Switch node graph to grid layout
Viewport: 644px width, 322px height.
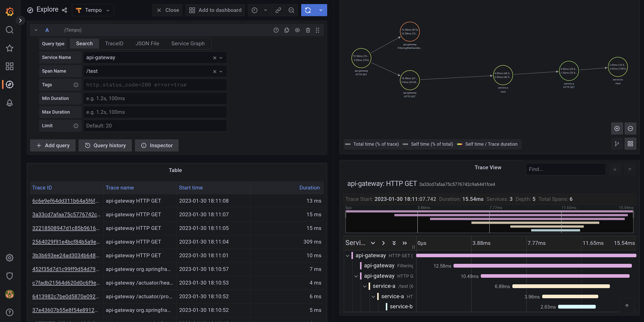click(630, 144)
